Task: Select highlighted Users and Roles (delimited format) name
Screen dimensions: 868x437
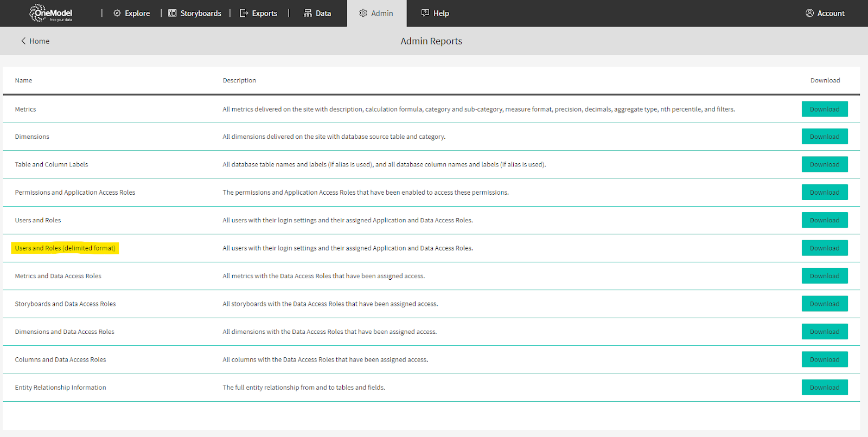Action: tap(65, 248)
